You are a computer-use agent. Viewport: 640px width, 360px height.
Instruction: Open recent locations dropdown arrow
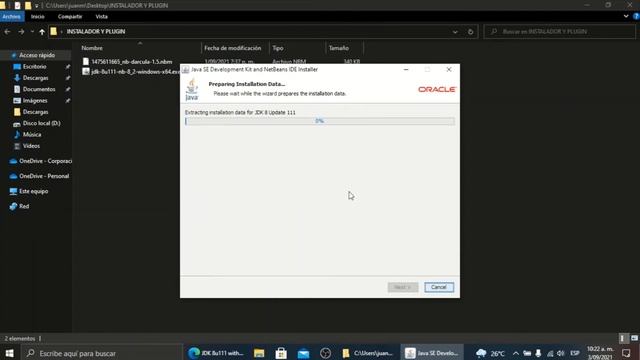(x=32, y=31)
